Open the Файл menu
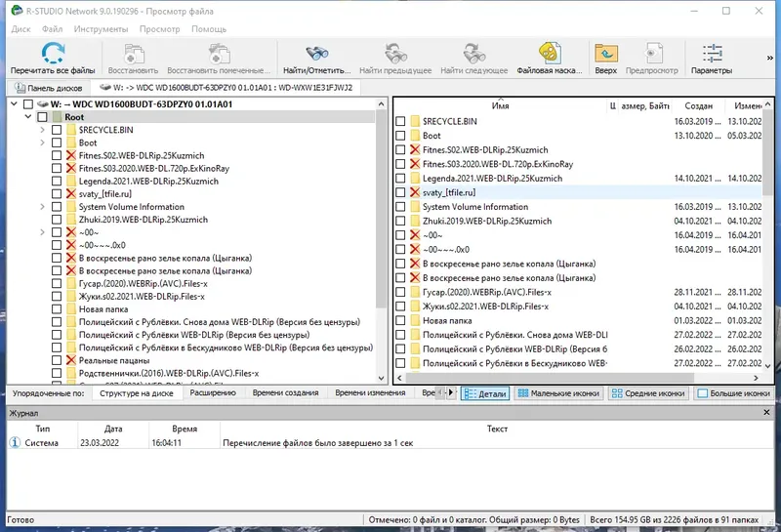 [53, 29]
